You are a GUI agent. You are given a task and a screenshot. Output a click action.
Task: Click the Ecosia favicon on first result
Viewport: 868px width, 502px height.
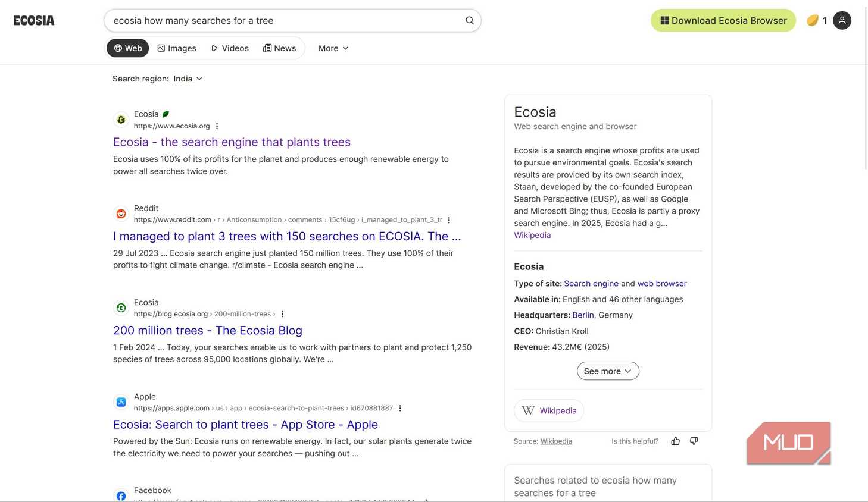(x=121, y=120)
